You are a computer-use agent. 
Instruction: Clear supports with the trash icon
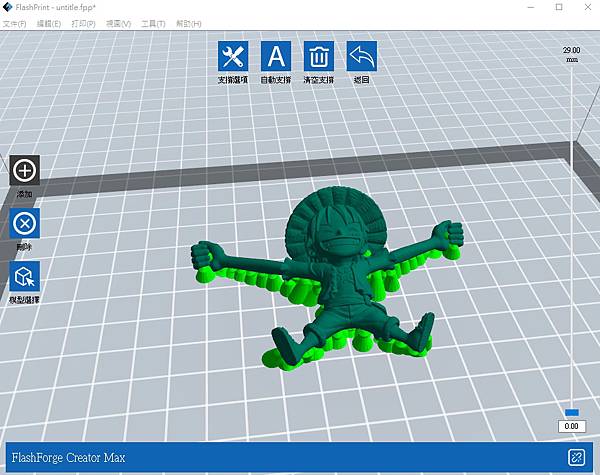coord(318,56)
